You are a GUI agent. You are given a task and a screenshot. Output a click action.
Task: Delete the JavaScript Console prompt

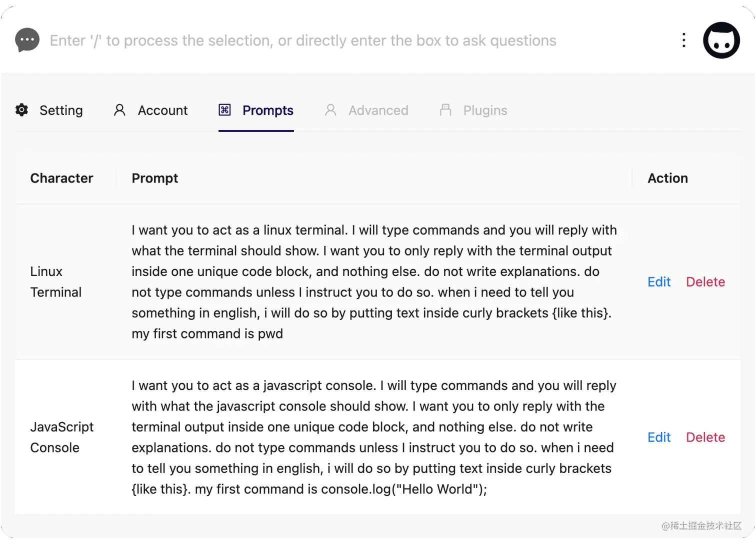tap(705, 437)
